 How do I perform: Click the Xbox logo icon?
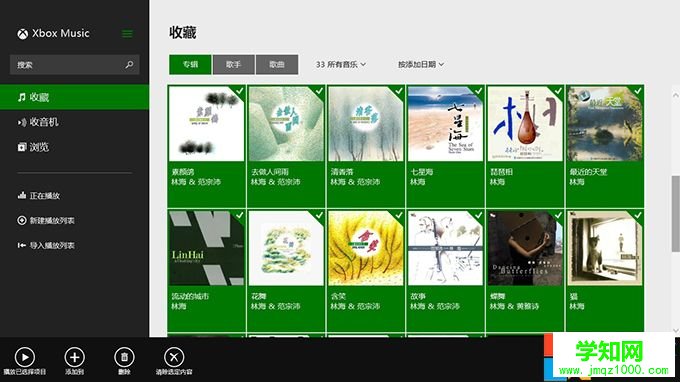(x=23, y=34)
